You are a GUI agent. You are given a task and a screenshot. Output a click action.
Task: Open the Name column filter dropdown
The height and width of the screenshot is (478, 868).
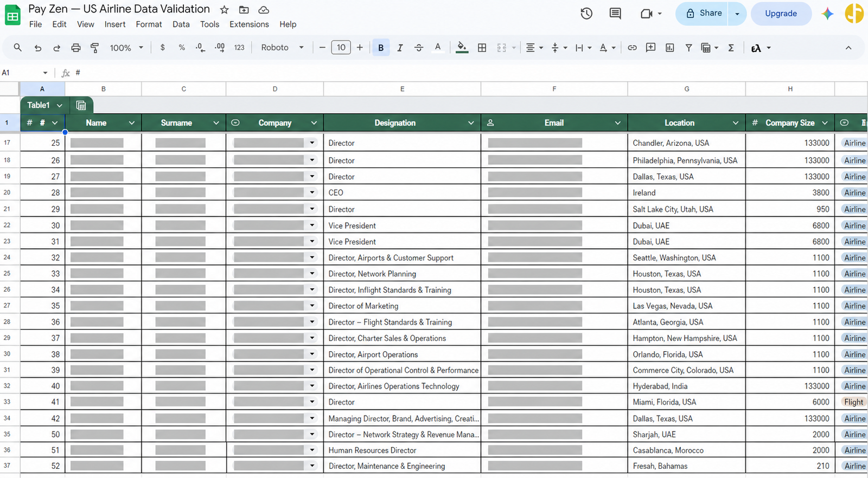click(132, 123)
